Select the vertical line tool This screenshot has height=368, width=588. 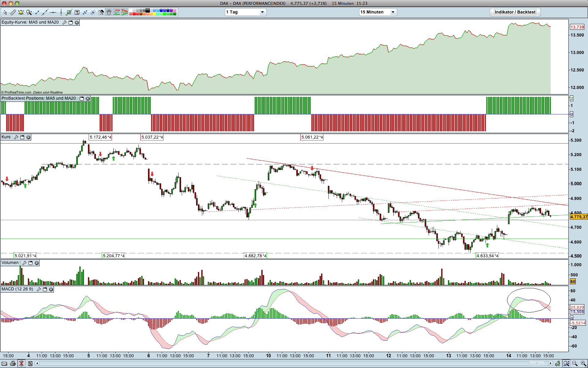(x=61, y=12)
